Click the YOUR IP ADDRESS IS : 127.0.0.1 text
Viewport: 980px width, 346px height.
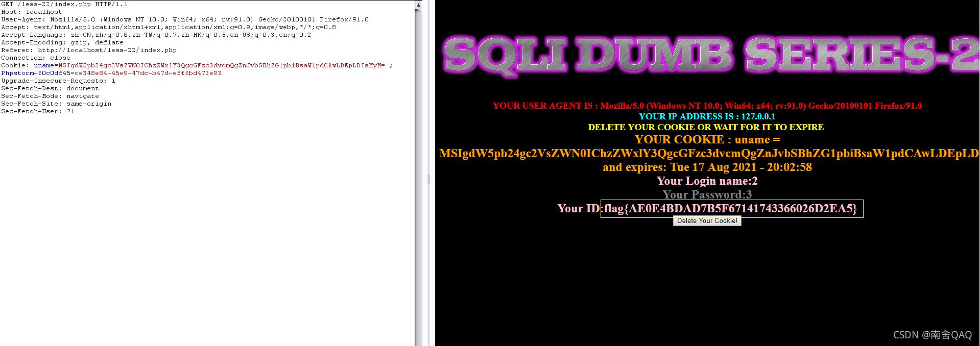coord(707,116)
